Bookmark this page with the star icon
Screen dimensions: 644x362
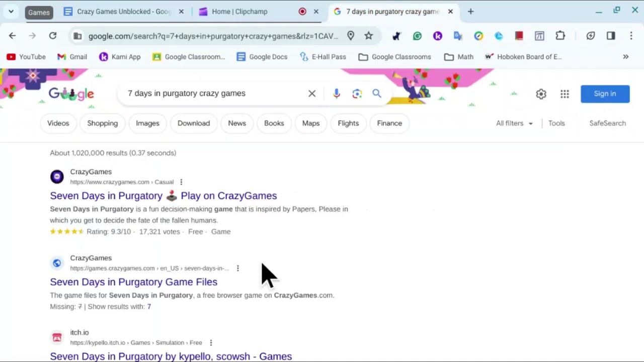[x=369, y=36]
